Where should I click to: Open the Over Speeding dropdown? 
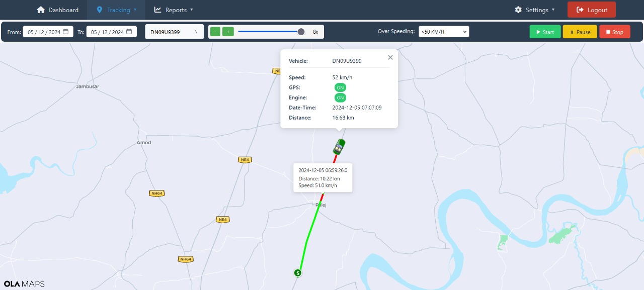coord(444,31)
